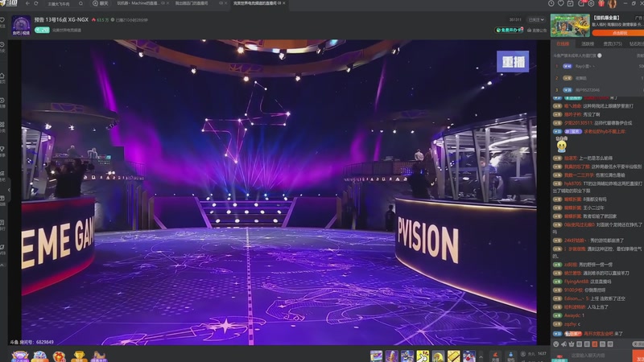Open the tasks calendar-check icon
644x362 pixels.
click(x=570, y=3)
